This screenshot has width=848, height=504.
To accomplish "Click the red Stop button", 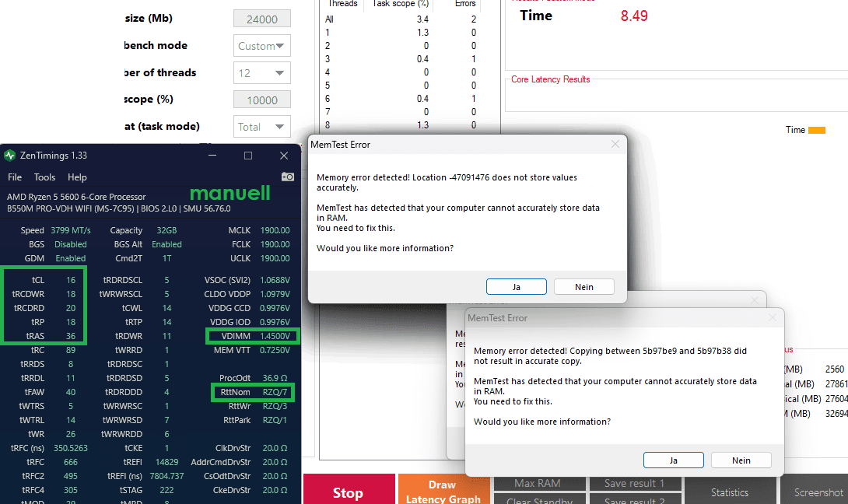I will tap(349, 489).
